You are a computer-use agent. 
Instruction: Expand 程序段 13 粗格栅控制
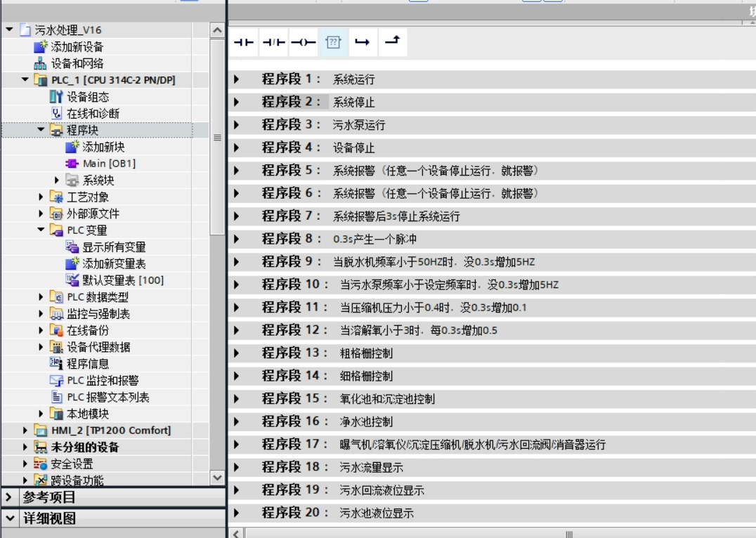click(x=236, y=353)
